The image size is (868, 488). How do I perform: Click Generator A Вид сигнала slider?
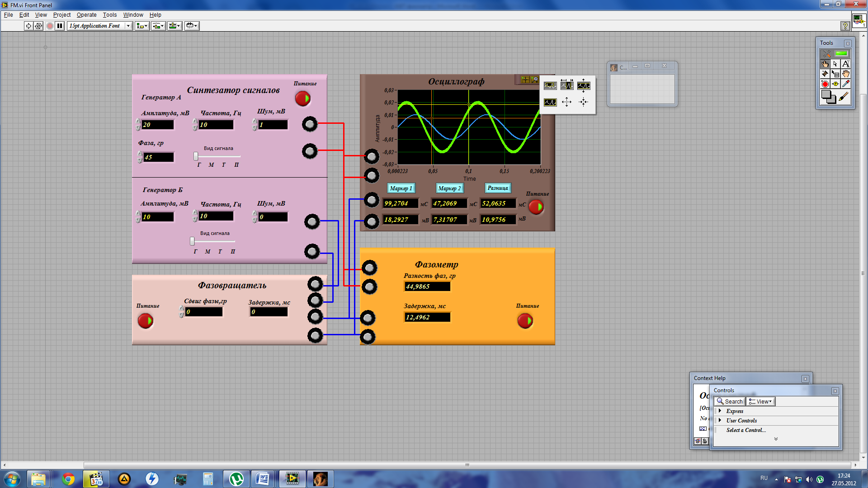(x=217, y=156)
